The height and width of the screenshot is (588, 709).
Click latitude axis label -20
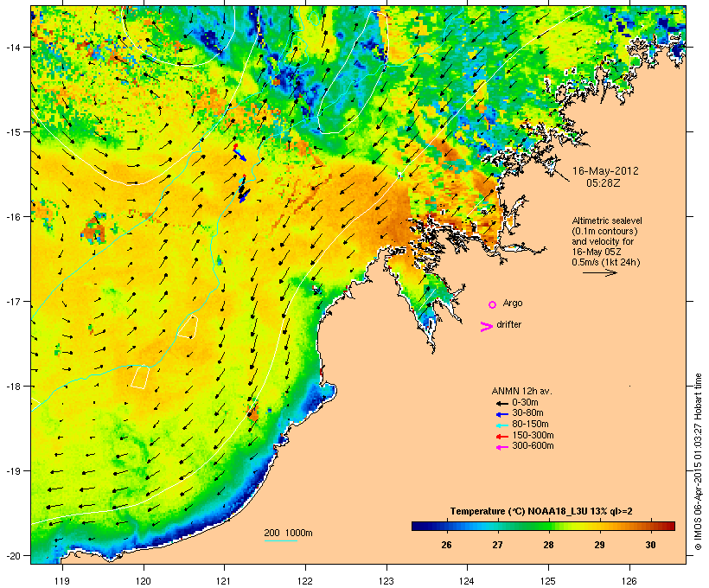click(x=12, y=555)
